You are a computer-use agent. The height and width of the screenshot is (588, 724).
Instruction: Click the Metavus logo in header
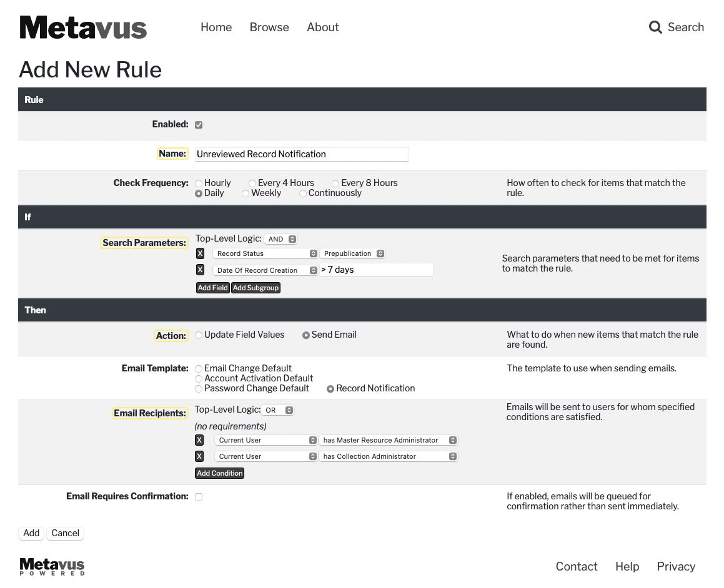point(83,28)
